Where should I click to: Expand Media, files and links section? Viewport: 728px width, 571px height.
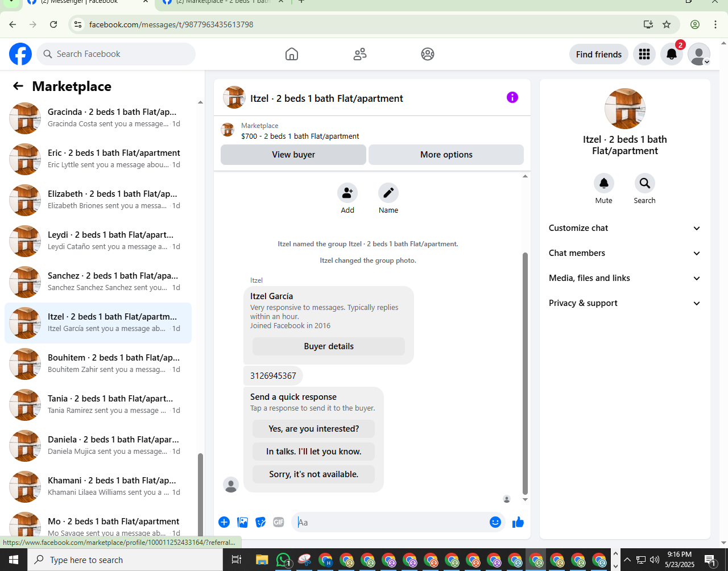click(x=624, y=278)
